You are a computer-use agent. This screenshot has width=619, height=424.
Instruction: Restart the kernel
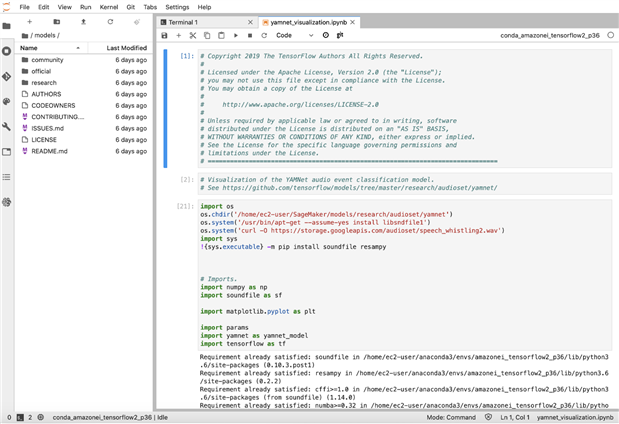(264, 36)
